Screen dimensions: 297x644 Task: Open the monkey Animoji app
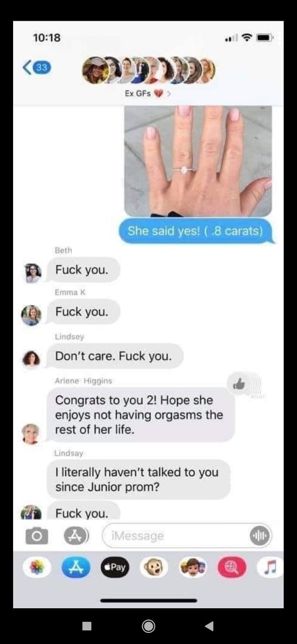click(153, 567)
